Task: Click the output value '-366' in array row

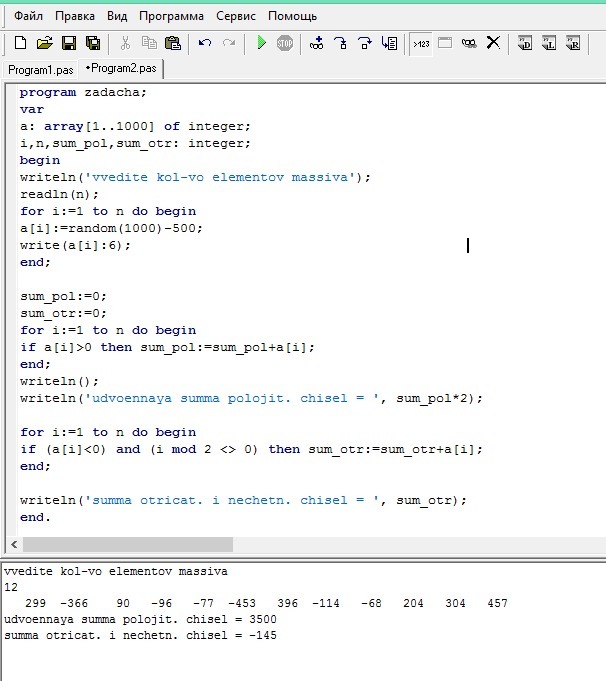Action: pyautogui.click(x=74, y=603)
